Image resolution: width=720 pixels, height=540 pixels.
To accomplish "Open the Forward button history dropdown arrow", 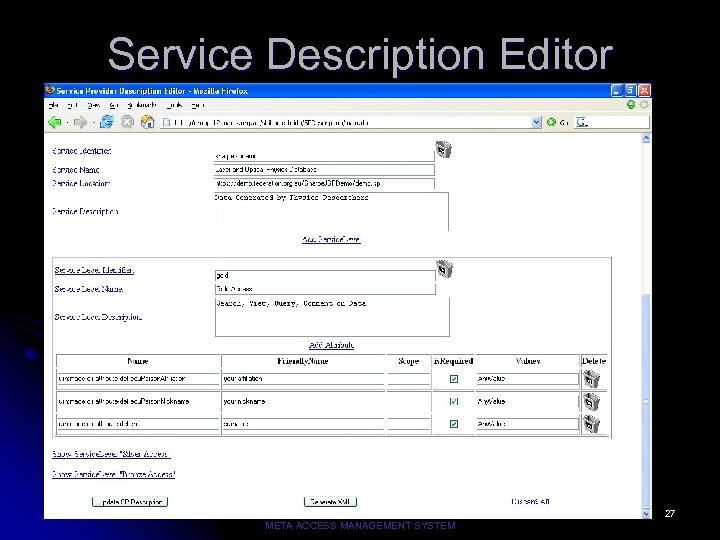I will 93,123.
